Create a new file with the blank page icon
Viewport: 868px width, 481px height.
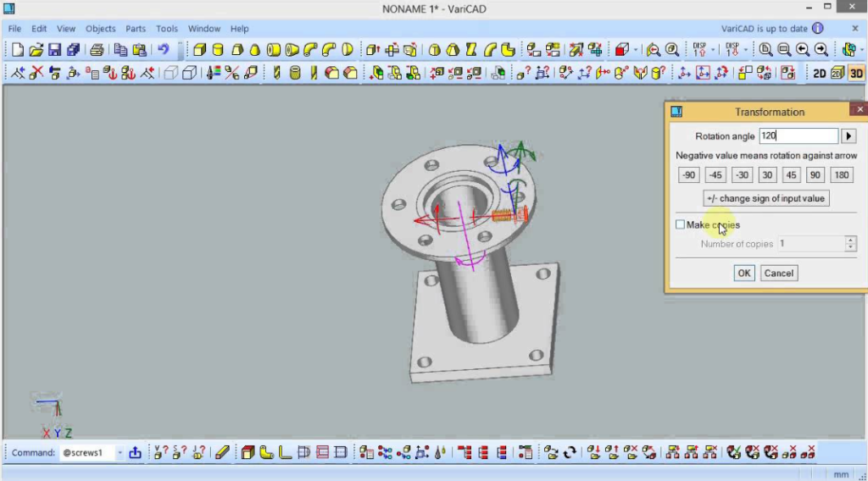(x=17, y=50)
